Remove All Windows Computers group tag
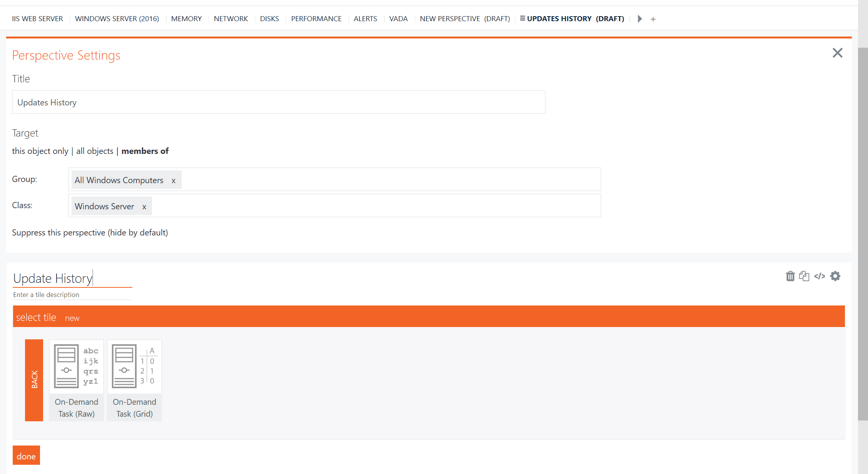 pos(174,180)
